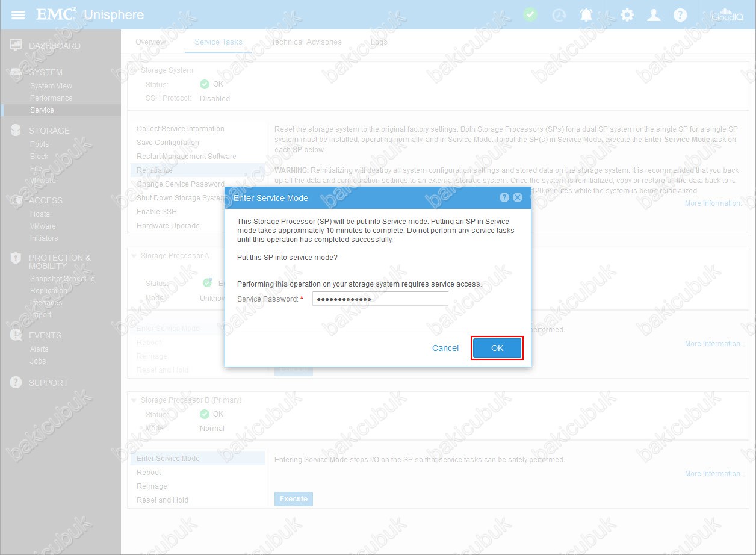Viewport: 756px width, 555px height.
Task: Open More Information link for Storage Processor B
Action: coord(715,474)
